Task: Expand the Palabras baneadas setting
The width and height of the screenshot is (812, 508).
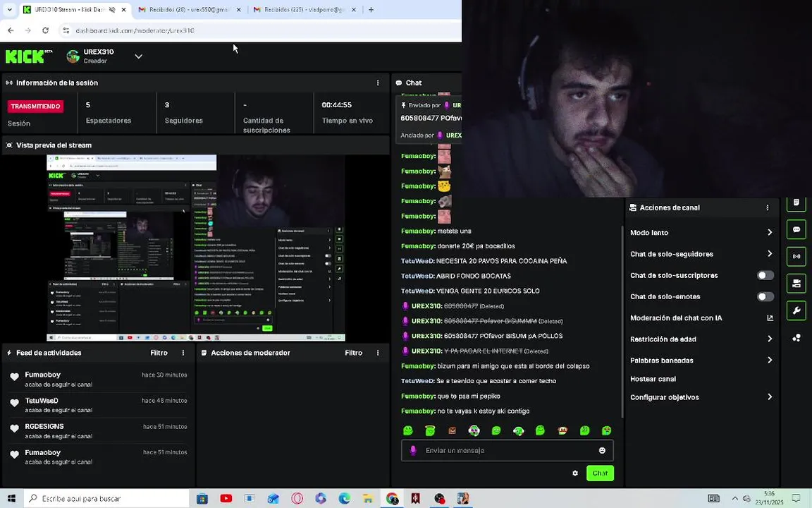Action: click(701, 360)
